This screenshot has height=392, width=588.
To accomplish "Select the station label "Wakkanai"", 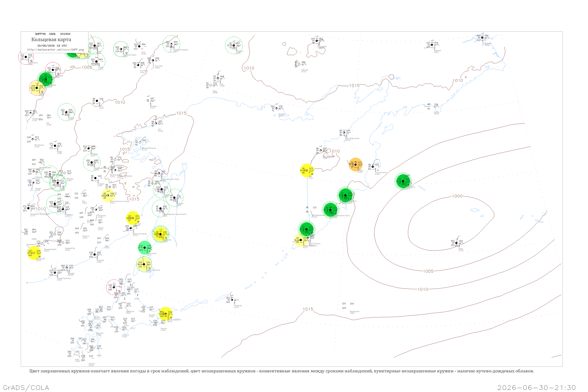I will [x=131, y=287].
